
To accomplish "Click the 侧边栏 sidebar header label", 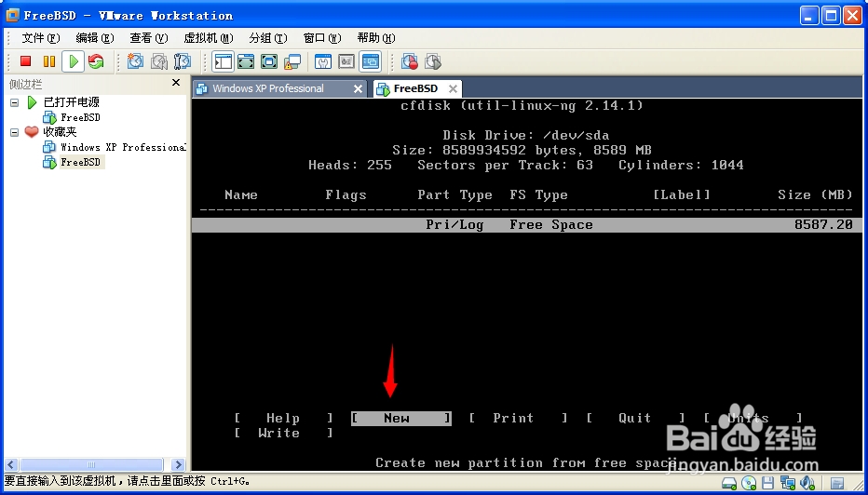I will click(25, 84).
